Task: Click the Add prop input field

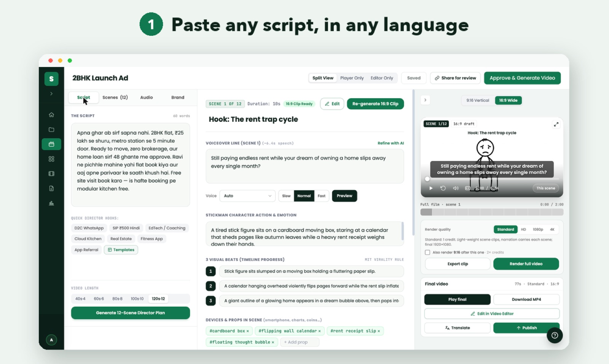Action: point(300,342)
